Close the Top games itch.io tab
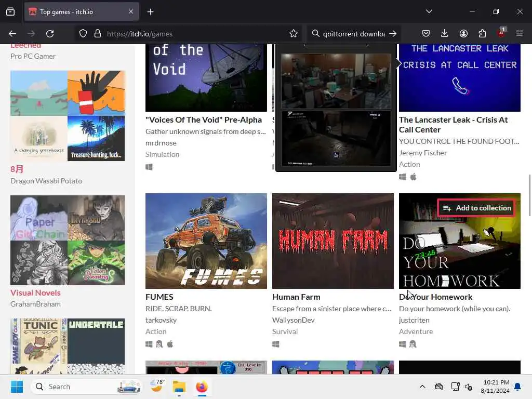 coord(130,12)
